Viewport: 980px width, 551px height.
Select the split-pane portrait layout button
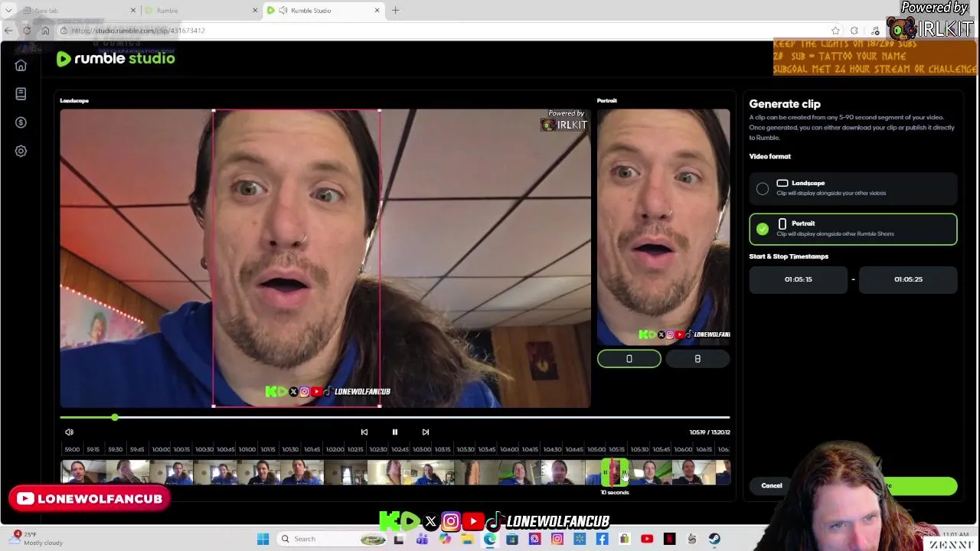[x=697, y=359]
